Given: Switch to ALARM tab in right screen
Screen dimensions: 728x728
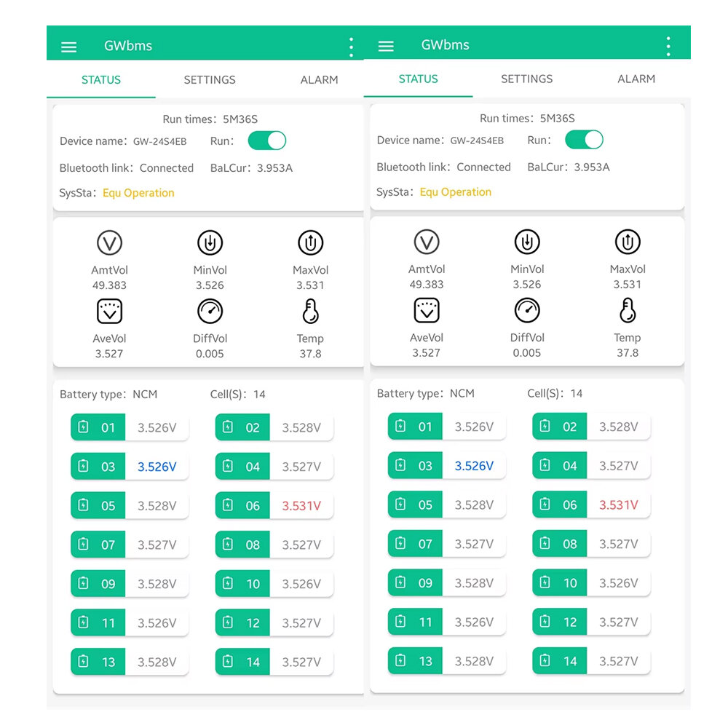Looking at the screenshot, I should pos(636,79).
